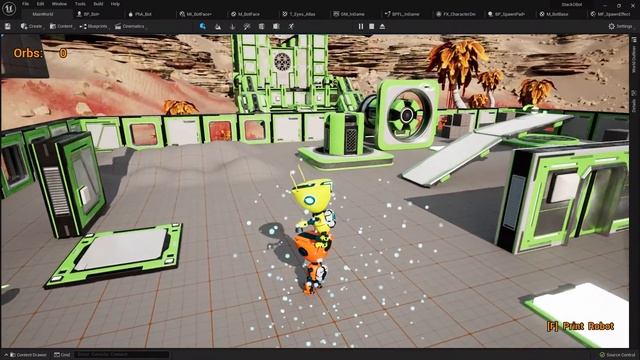Eject from the player controller

click(x=382, y=26)
